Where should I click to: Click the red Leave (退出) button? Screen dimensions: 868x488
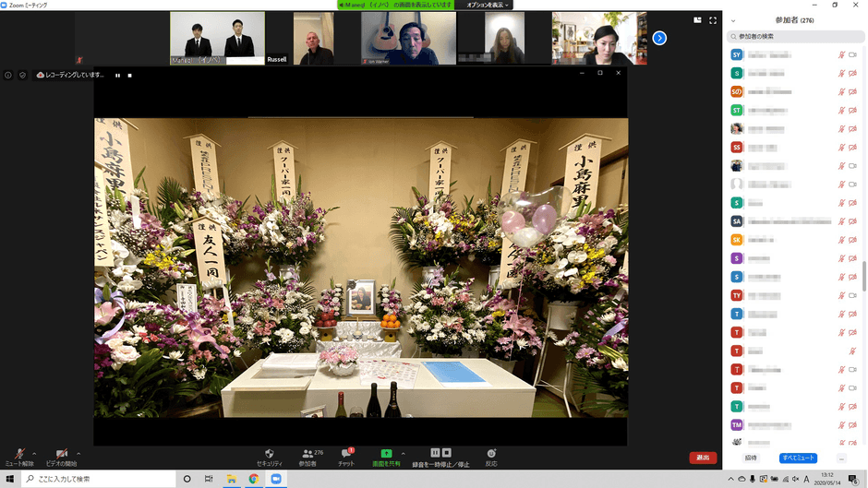[703, 458]
